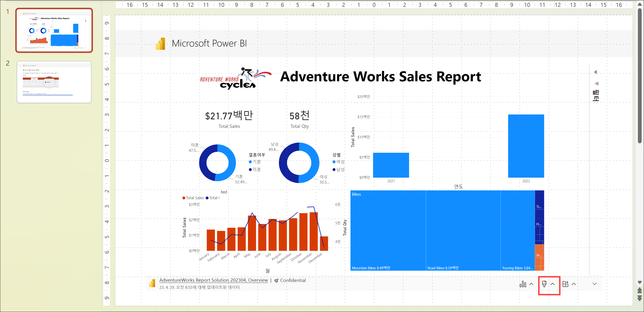The image size is (644, 312).
Task: Expand chevron next to data options icon
Action: click(x=532, y=284)
